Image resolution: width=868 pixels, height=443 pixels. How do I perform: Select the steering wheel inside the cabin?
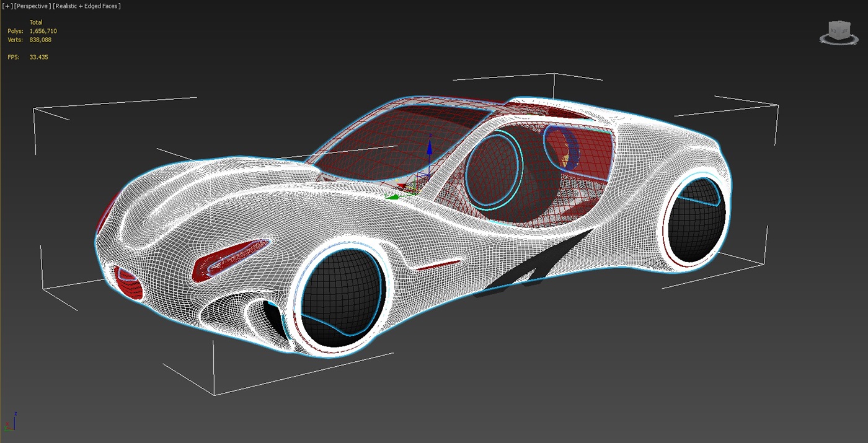tap(494, 170)
